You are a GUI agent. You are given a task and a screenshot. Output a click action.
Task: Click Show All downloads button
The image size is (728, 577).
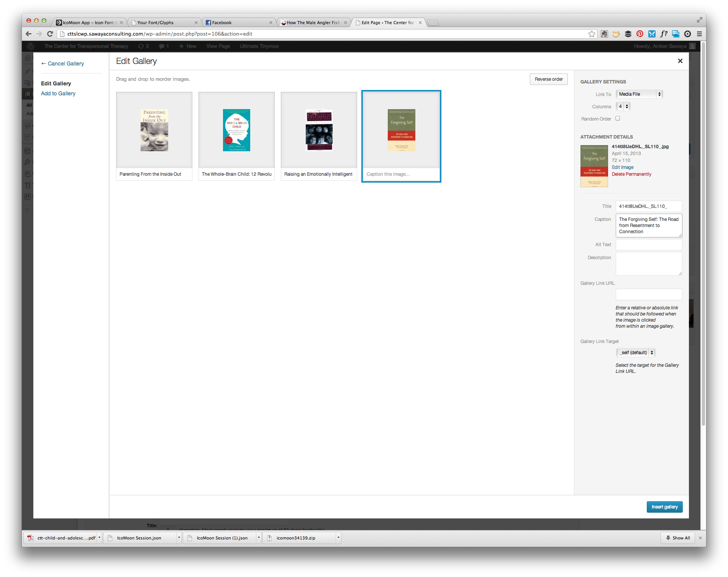[x=678, y=538]
